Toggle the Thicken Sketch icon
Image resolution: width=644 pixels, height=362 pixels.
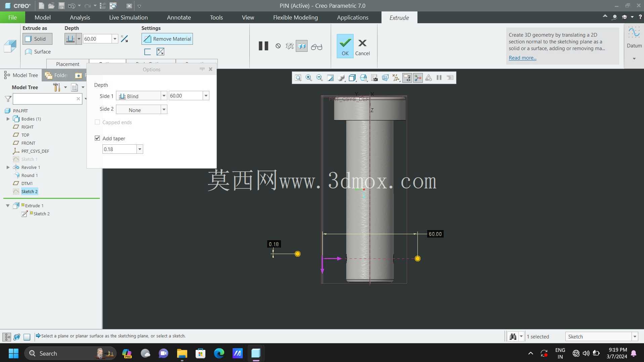147,52
